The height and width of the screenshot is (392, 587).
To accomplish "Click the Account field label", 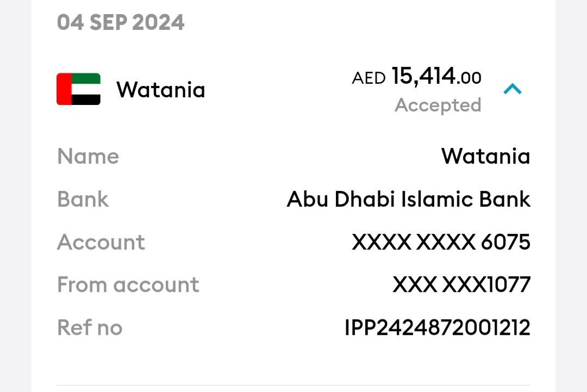I will [x=101, y=242].
